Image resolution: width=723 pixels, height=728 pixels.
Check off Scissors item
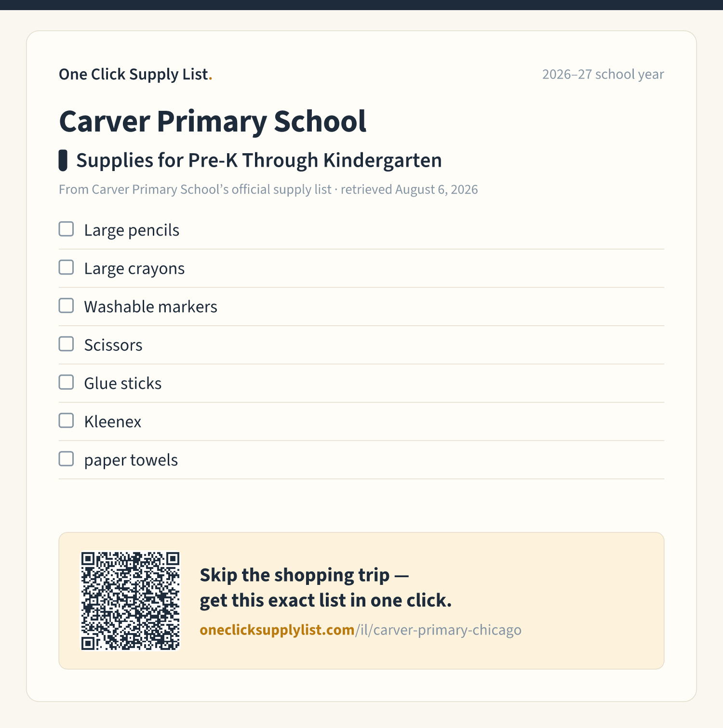coord(66,344)
